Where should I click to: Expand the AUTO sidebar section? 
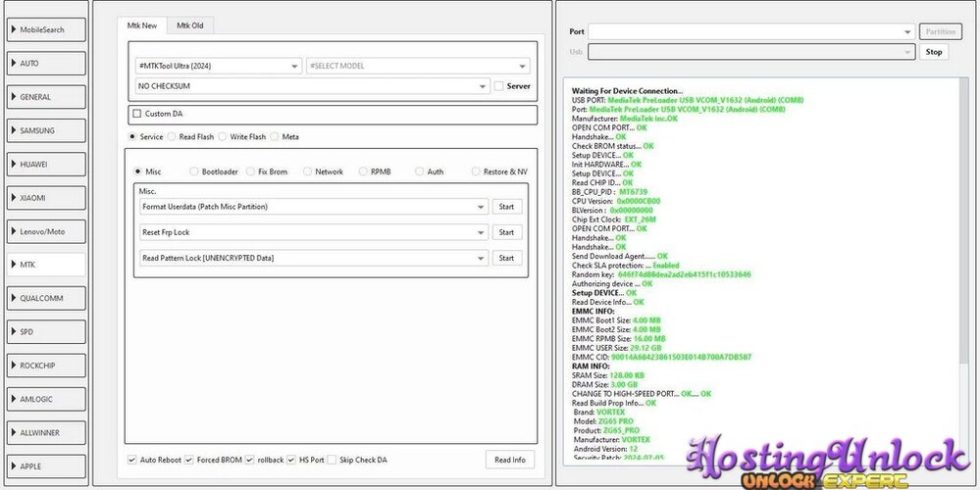click(46, 64)
